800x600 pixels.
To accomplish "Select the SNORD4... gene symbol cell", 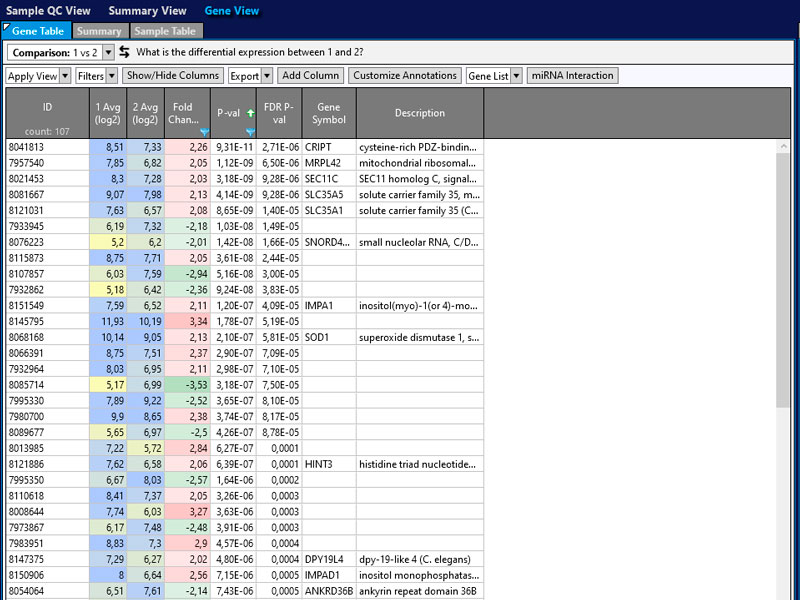I will (x=329, y=242).
